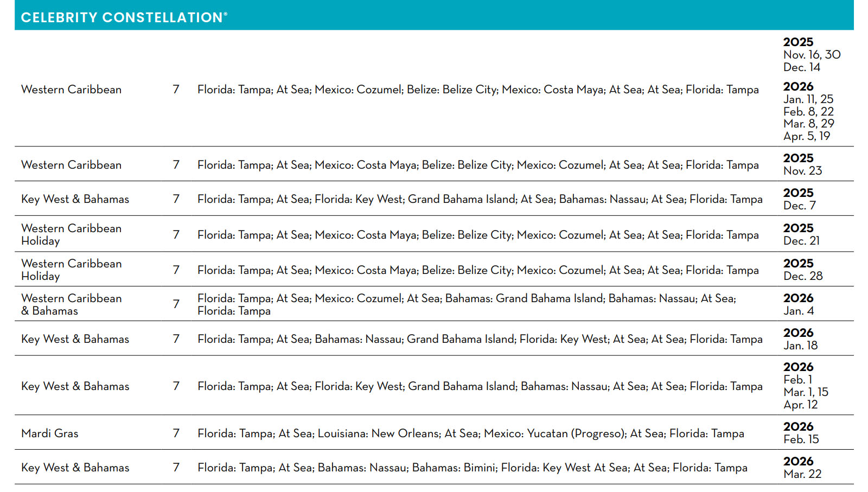Click the Feb. 1 sailing date
Viewport: 868px width, 492px height.
797,380
